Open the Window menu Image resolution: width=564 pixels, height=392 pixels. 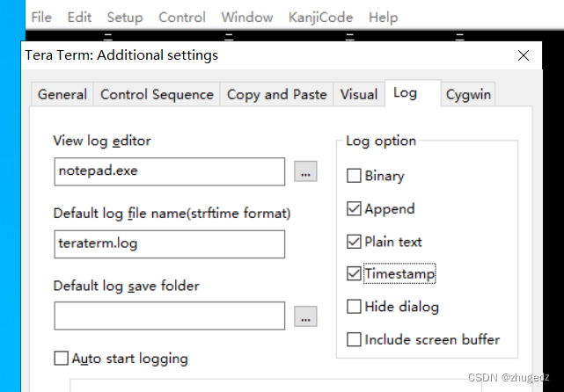(247, 17)
